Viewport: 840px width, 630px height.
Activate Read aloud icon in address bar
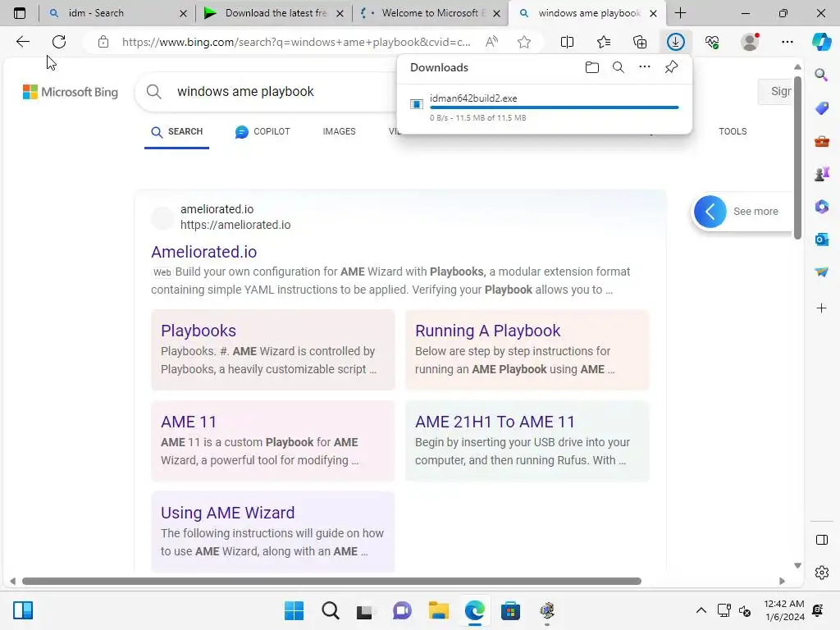(x=491, y=42)
